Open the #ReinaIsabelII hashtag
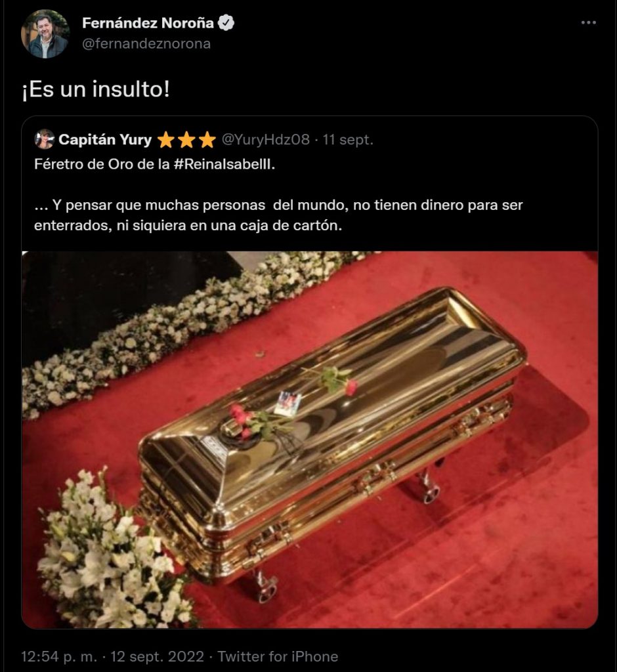The height and width of the screenshot is (672, 617). tap(224, 164)
